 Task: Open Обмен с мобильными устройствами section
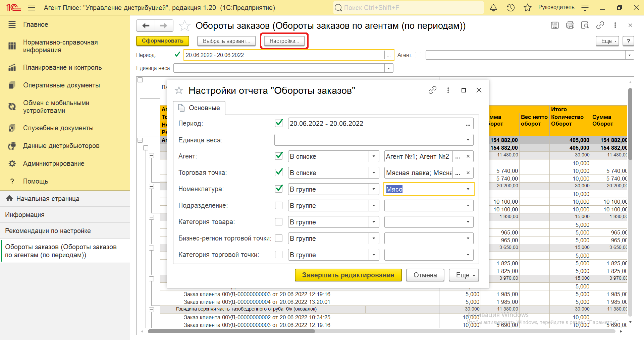click(x=65, y=107)
